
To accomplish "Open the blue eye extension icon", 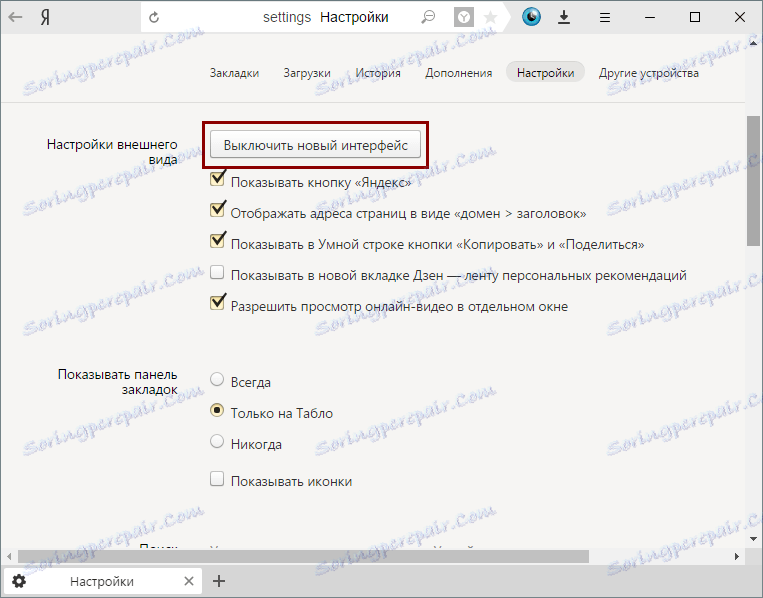I will pyautogui.click(x=531, y=18).
